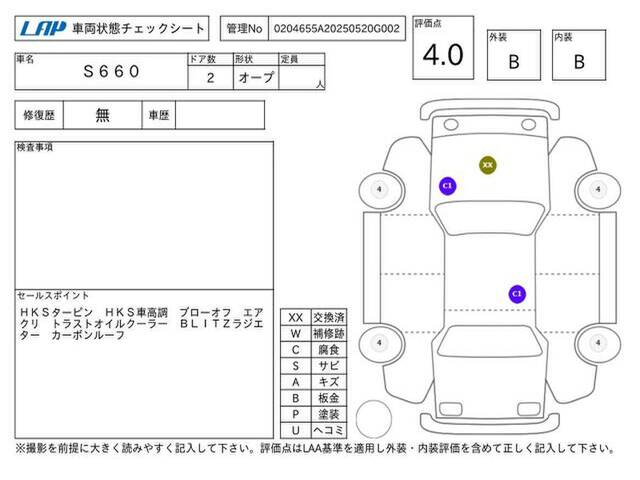This screenshot has height=480, width=640.
Task: Click the car name S660
Action: point(111,71)
